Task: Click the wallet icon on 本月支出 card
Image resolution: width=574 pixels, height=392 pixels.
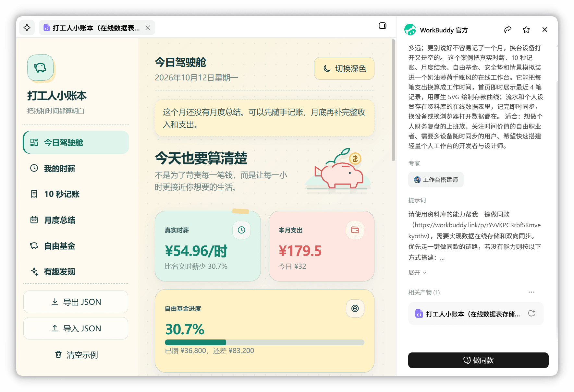Action: point(355,230)
